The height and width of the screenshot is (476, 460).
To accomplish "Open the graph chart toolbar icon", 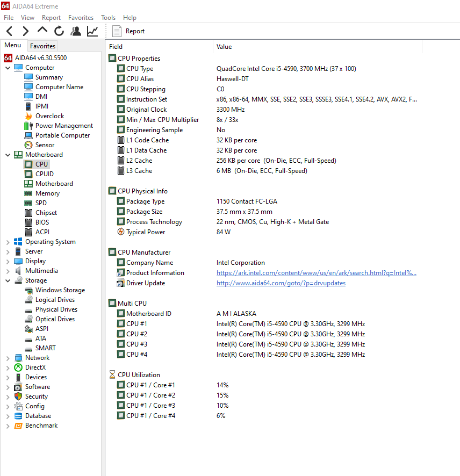I will [92, 31].
